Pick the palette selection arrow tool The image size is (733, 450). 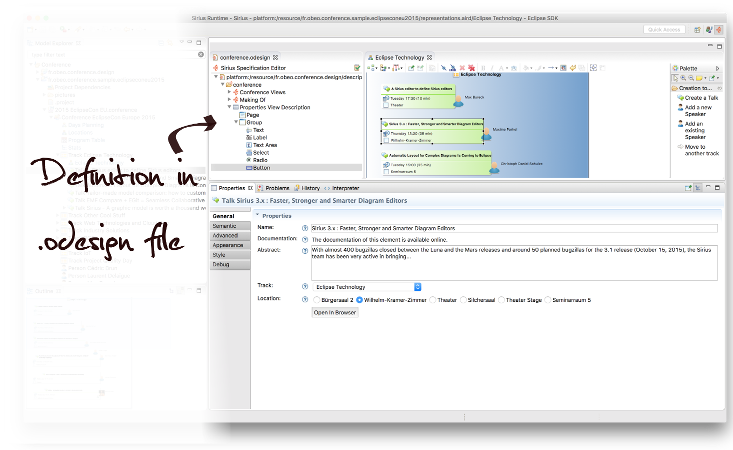click(x=675, y=78)
